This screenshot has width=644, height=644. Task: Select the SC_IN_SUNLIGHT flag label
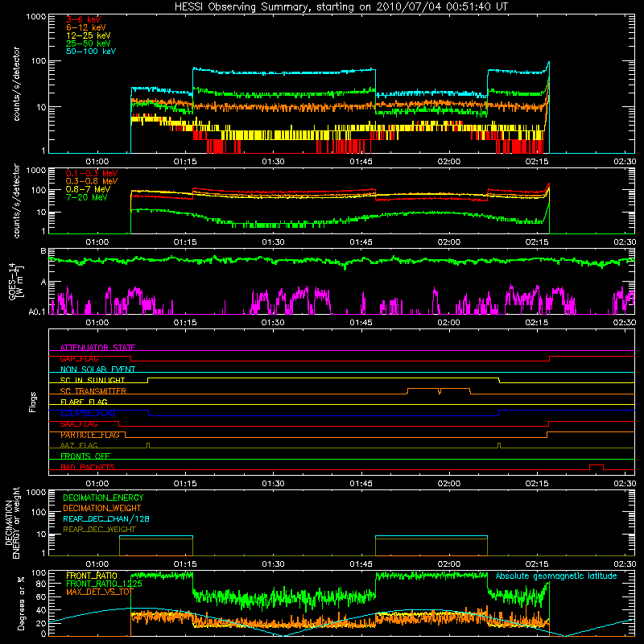[x=93, y=380]
